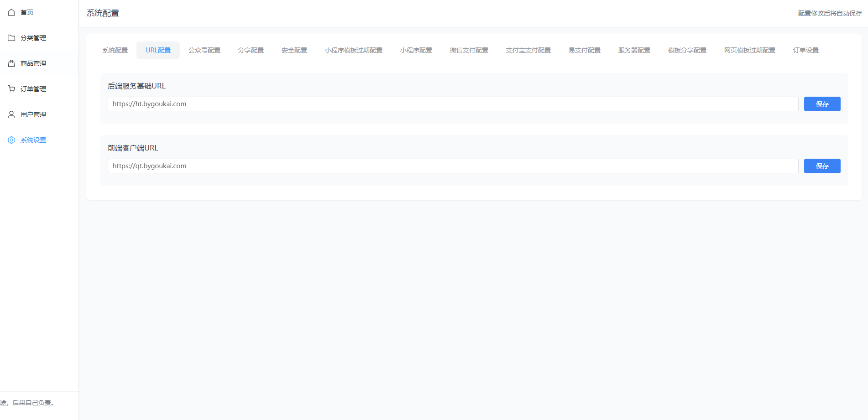Switch to the 系统配置 tab
868x420 pixels.
pyautogui.click(x=115, y=50)
